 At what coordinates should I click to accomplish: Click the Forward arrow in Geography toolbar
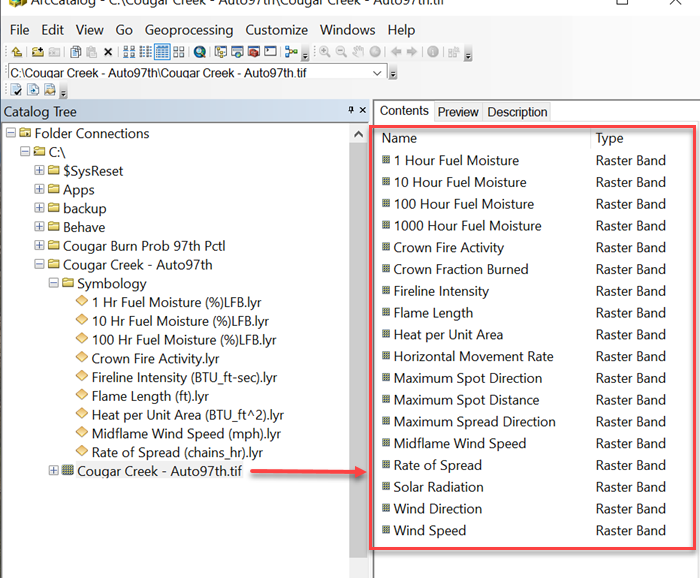tap(412, 52)
